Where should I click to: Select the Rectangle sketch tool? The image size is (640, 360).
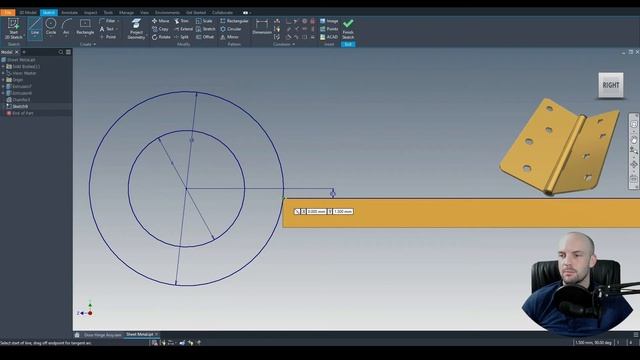coord(85,27)
